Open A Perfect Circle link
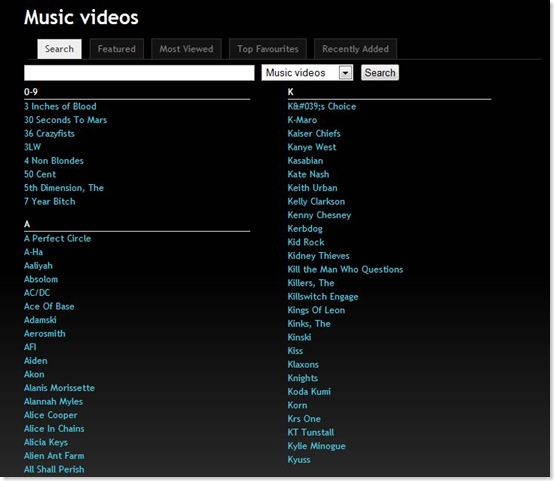 click(x=57, y=239)
